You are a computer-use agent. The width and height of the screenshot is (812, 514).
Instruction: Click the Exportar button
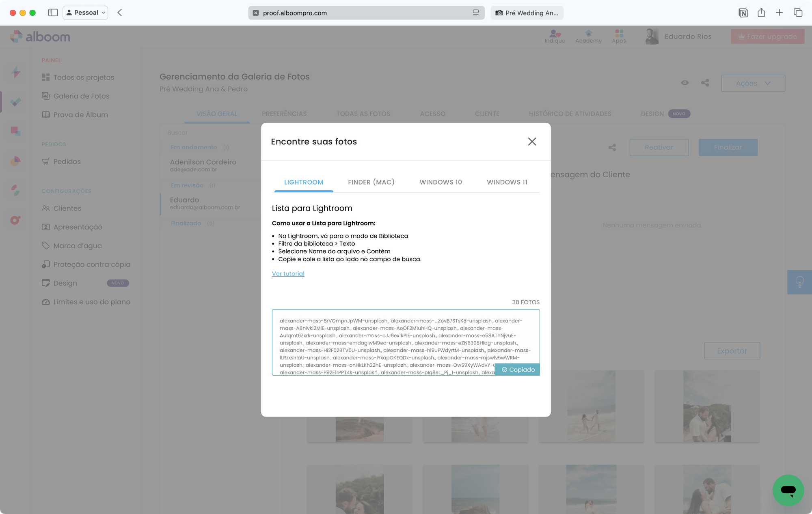732,351
